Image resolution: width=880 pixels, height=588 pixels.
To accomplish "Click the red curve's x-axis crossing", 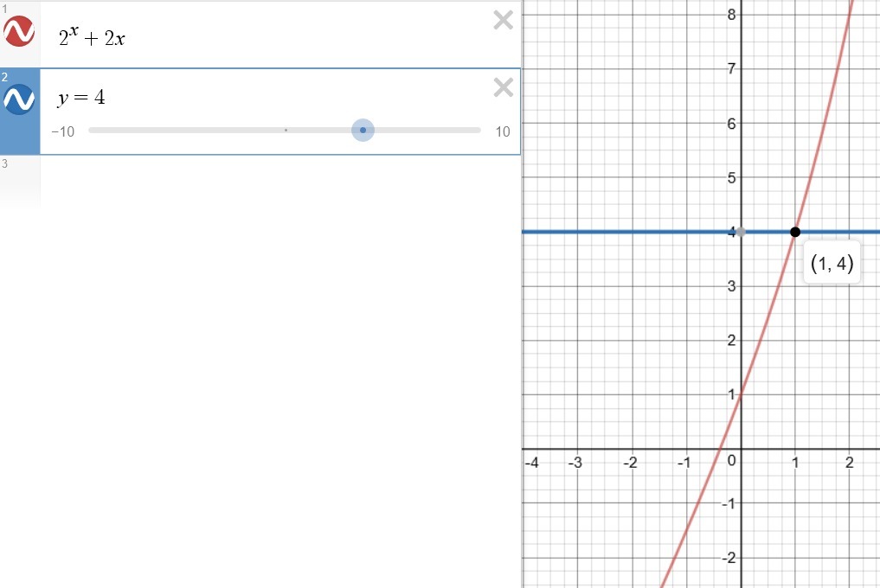I will point(722,449).
